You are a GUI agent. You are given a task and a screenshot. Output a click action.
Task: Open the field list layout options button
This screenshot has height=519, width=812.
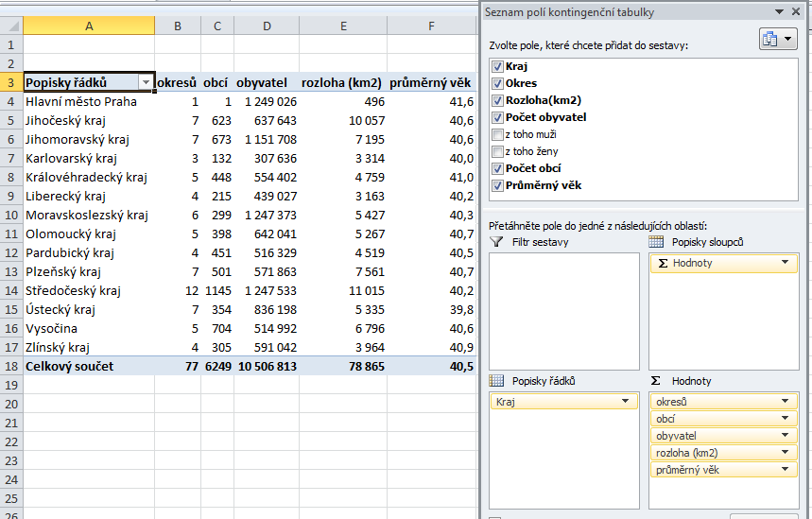coord(778,39)
